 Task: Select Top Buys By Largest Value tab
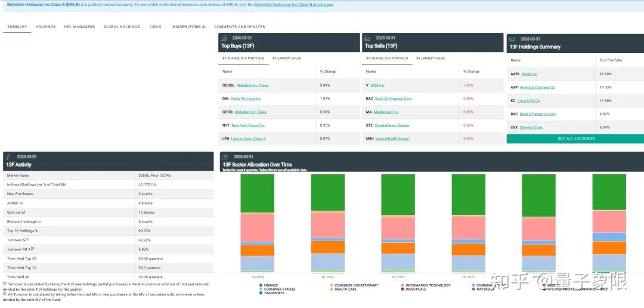(287, 58)
